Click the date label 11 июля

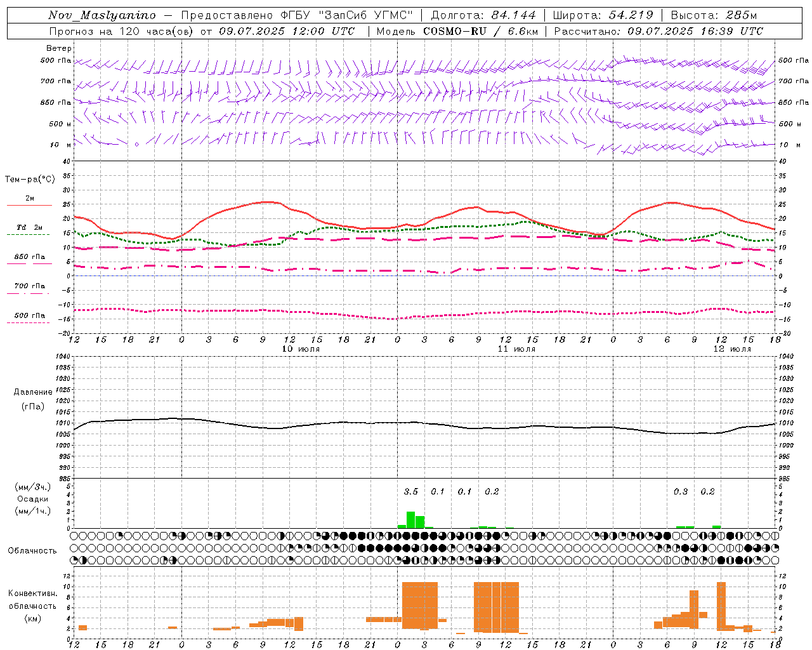click(x=516, y=349)
